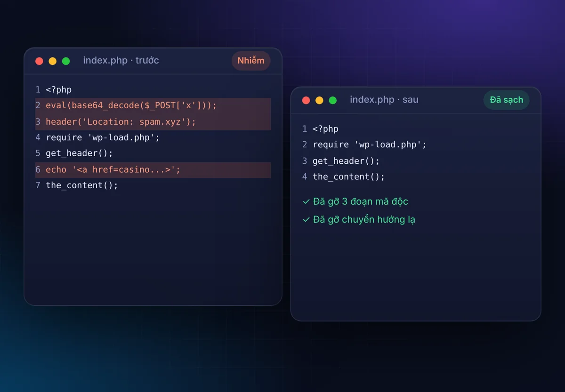565x392 pixels.
Task: Click the green zoom dot in the 'index.php · sau' window
Action: click(333, 100)
